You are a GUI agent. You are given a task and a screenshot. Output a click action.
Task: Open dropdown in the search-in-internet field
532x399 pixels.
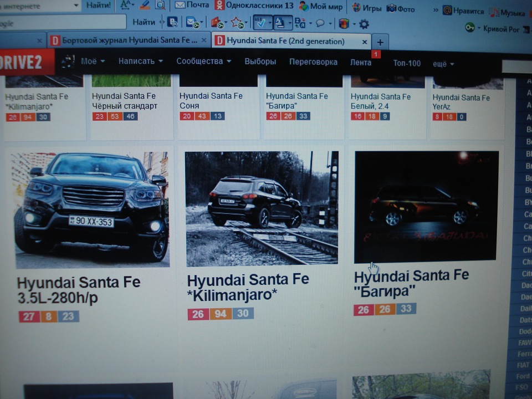[76, 5]
